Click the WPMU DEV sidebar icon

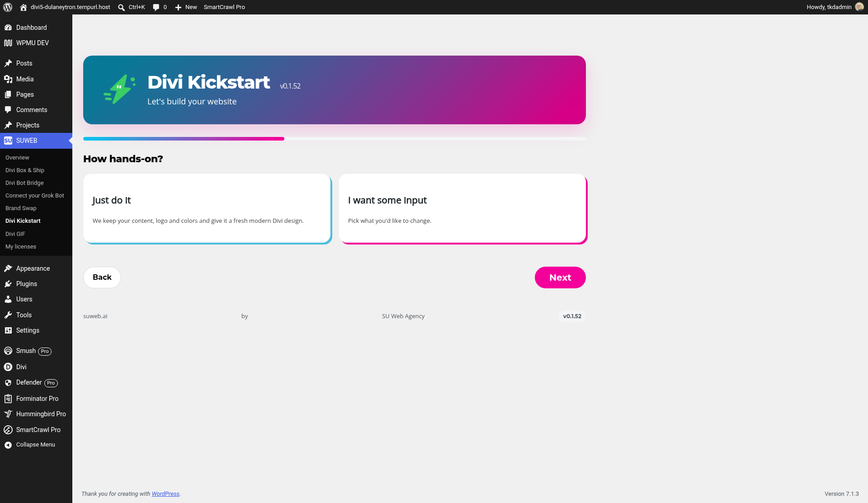8,43
